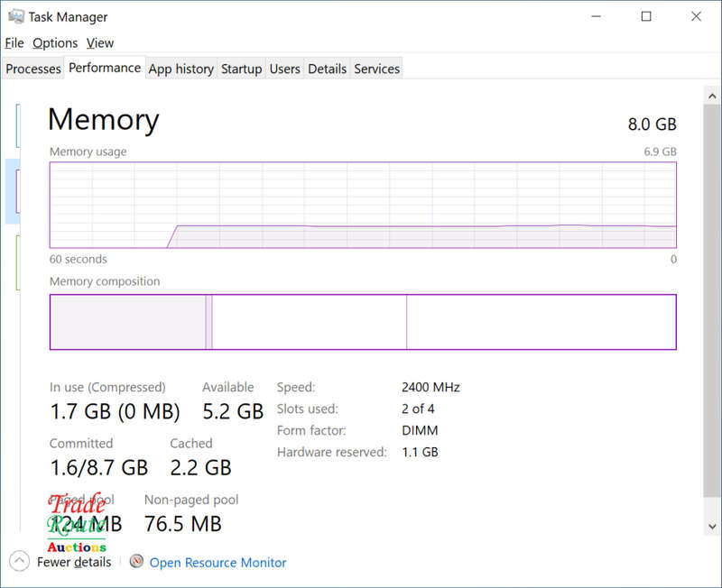722x588 pixels.
Task: Click the 60 seconds graph label
Action: click(x=78, y=260)
